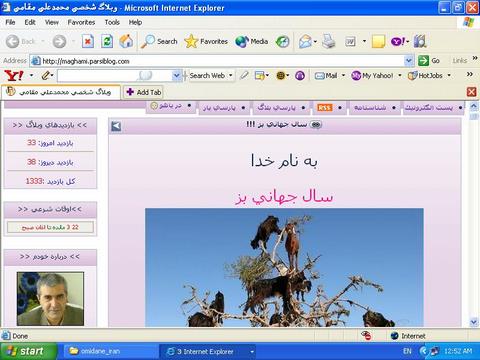Click the Yahoo Y! logo on the Yahoo toolbar
Image resolution: width=480 pixels, height=360 pixels.
click(14, 76)
